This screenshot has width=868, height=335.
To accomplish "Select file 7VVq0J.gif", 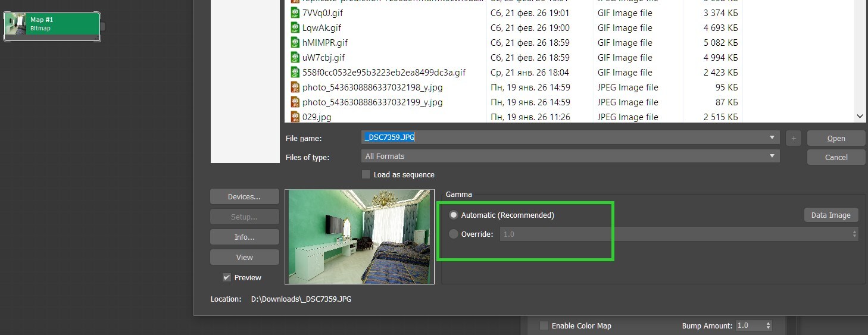I will [x=322, y=12].
